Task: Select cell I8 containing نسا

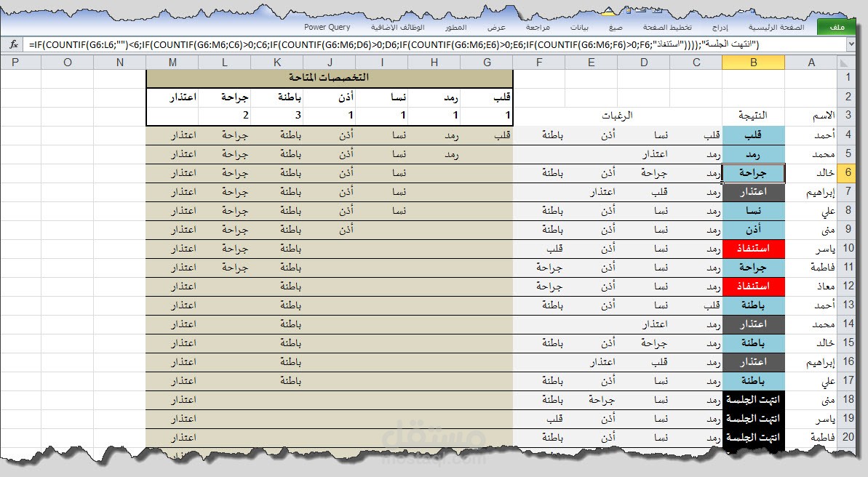Action: click(382, 210)
